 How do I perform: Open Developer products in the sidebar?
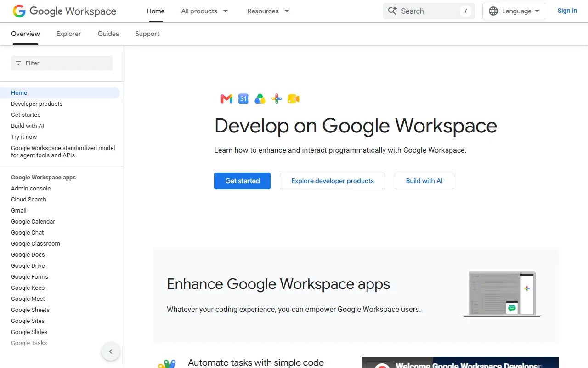[x=37, y=104]
